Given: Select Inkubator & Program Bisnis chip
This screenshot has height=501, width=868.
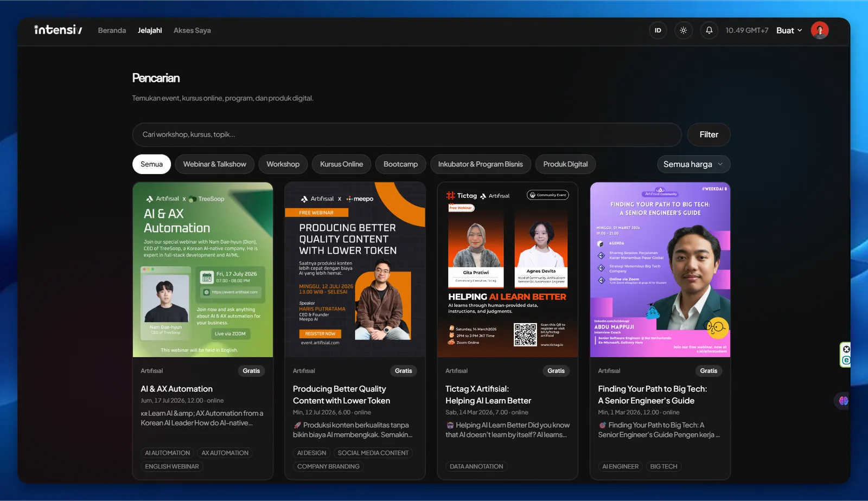Looking at the screenshot, I should point(481,164).
